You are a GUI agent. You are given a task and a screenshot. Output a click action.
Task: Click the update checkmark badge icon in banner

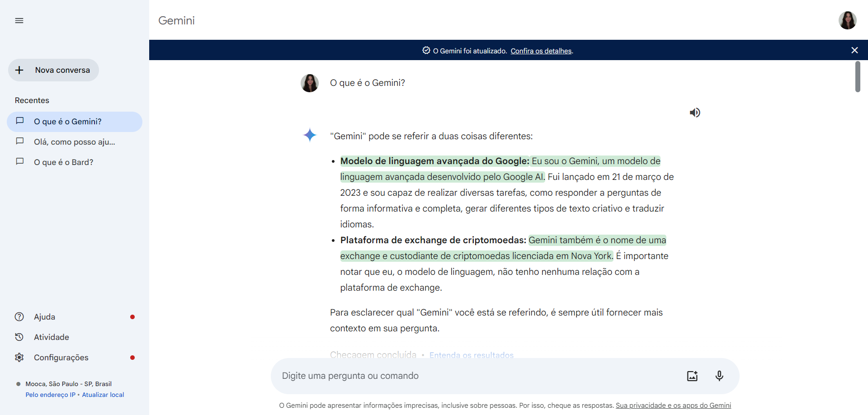pyautogui.click(x=426, y=51)
